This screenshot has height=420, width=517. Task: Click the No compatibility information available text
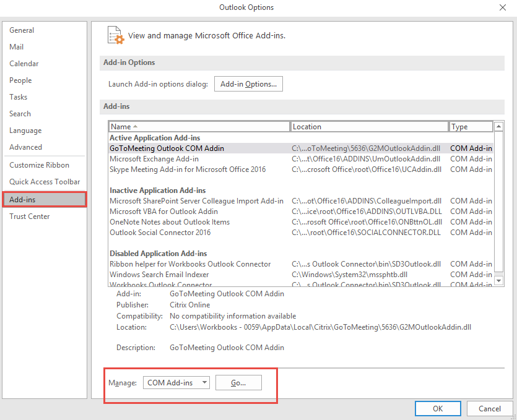click(x=233, y=316)
